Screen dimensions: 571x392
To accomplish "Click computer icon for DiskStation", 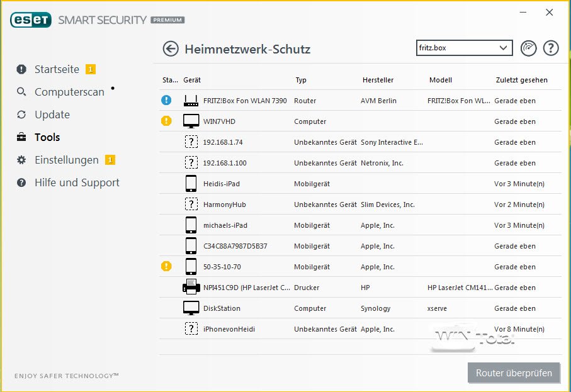I will coord(191,308).
